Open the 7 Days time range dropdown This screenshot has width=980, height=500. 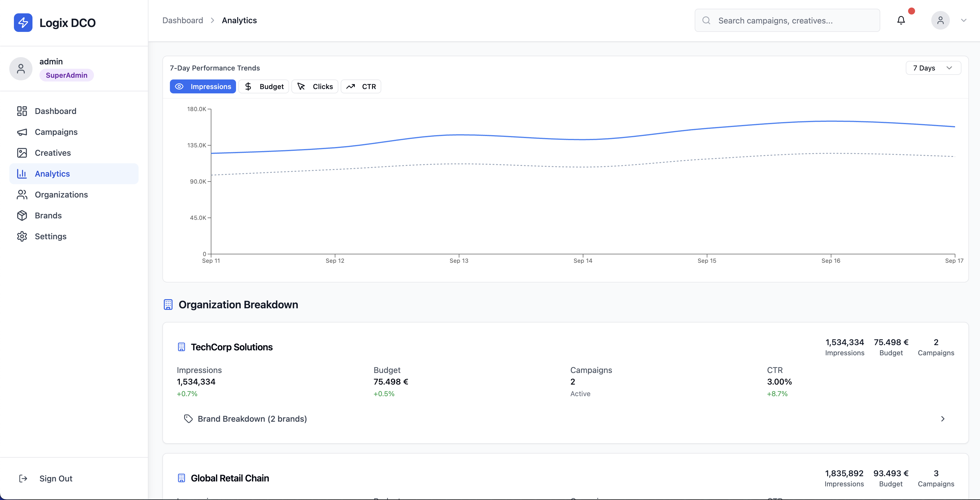(933, 68)
